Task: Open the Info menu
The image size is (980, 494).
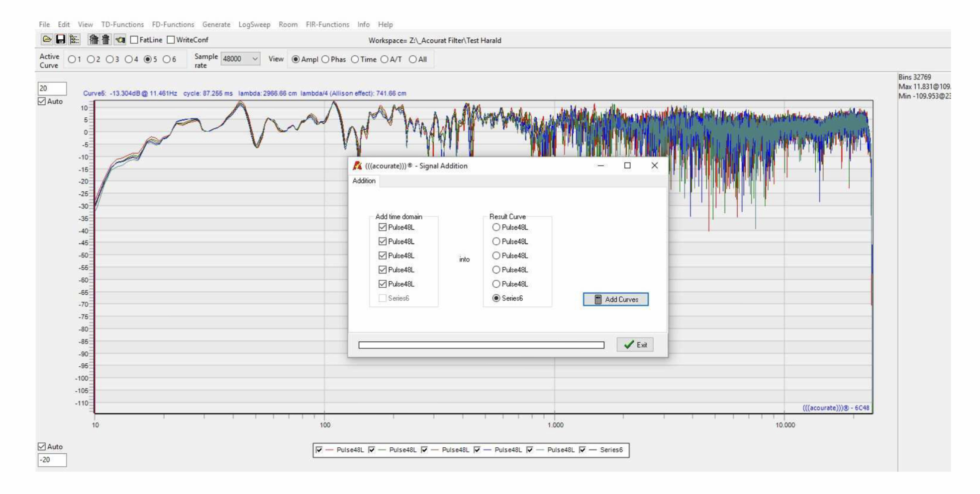Action: pyautogui.click(x=364, y=24)
